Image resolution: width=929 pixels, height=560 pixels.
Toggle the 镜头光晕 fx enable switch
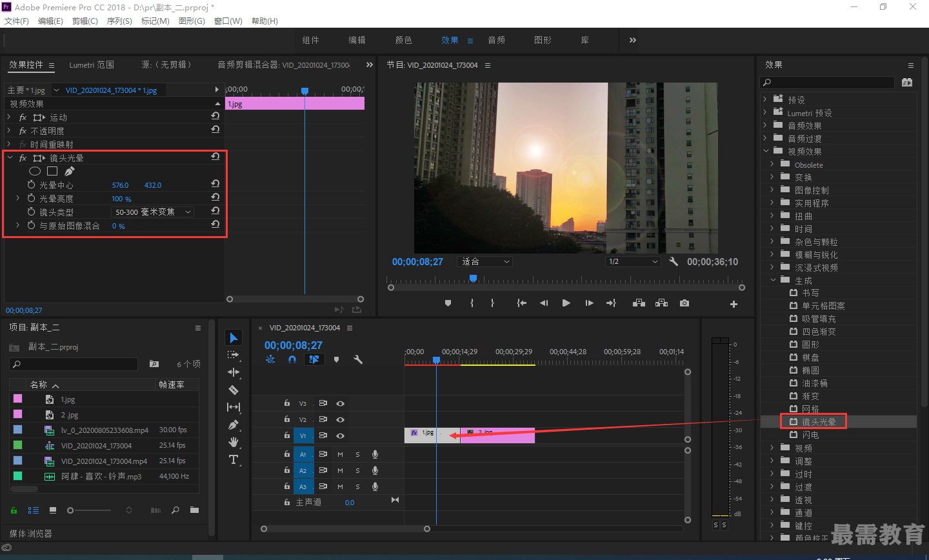click(23, 158)
